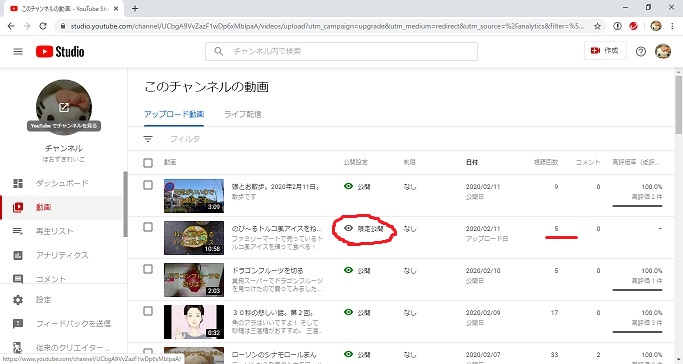The height and width of the screenshot is (364, 683).
Task: Click the コメント column header
Action: (588, 162)
